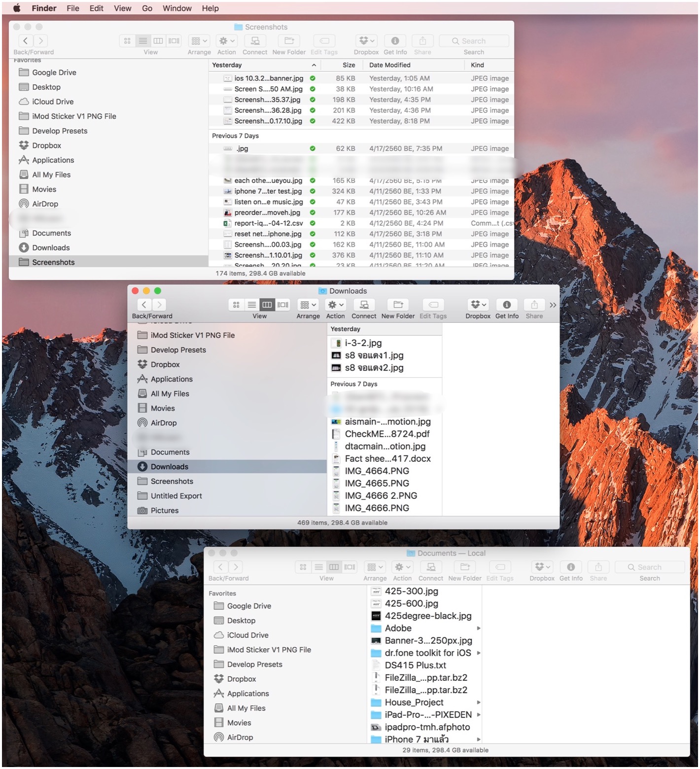Click the Apple menu icon
The width and height of the screenshot is (700, 769).
point(17,8)
